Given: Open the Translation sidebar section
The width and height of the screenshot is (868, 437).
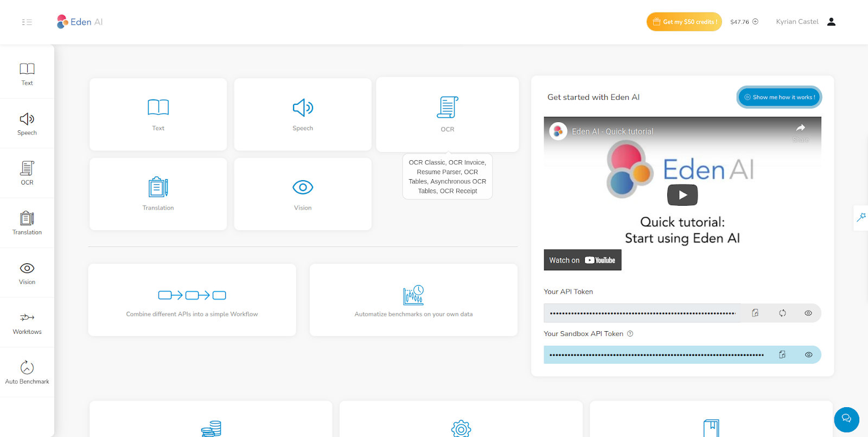Looking at the screenshot, I should pyautogui.click(x=27, y=223).
